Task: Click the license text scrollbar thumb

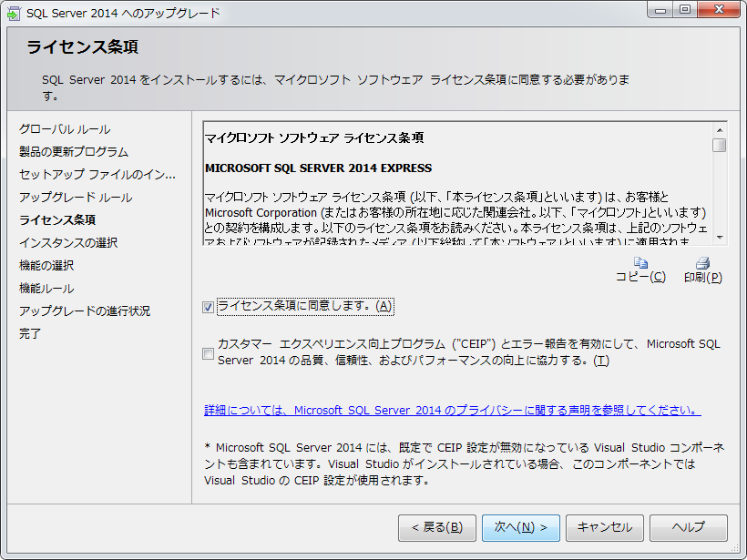Action: pyautogui.click(x=720, y=146)
